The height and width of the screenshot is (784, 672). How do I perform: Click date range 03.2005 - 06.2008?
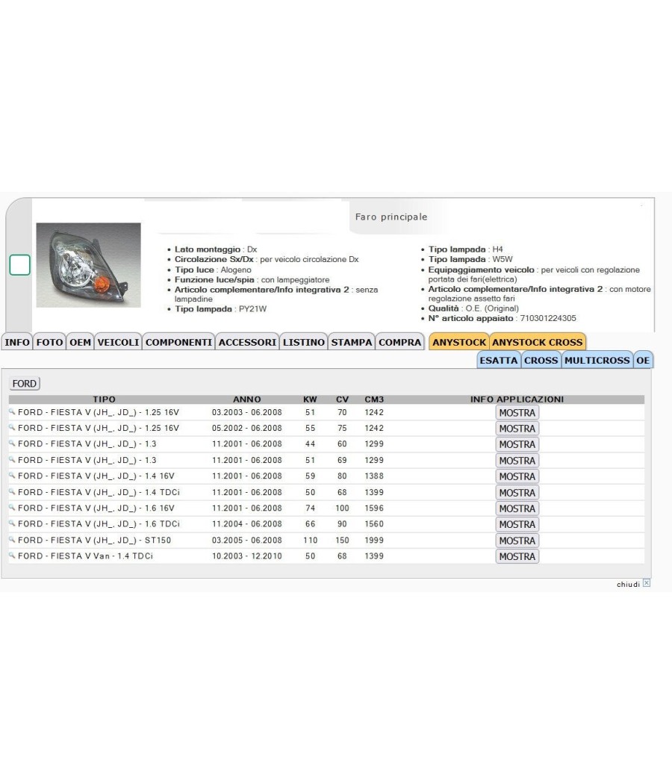pos(247,540)
